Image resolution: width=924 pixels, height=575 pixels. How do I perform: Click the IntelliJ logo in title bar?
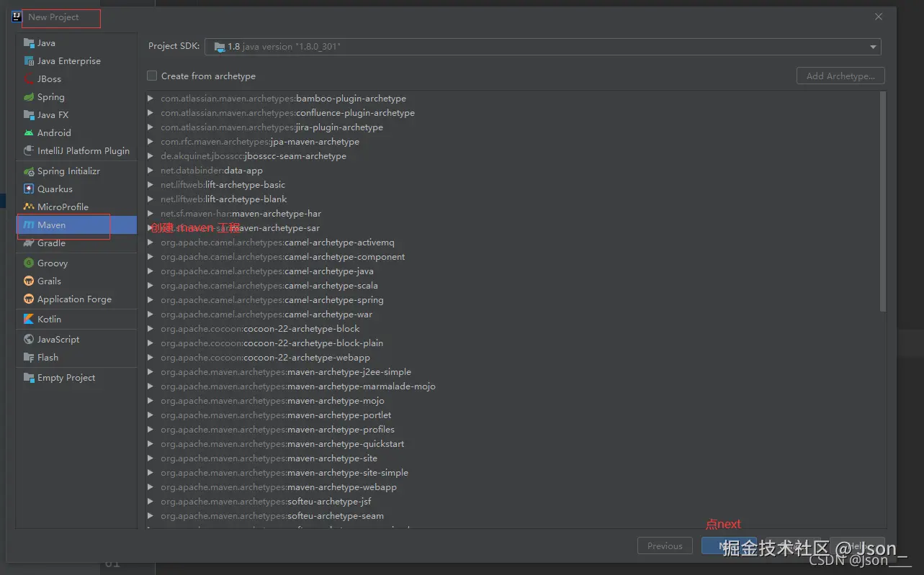(17, 17)
